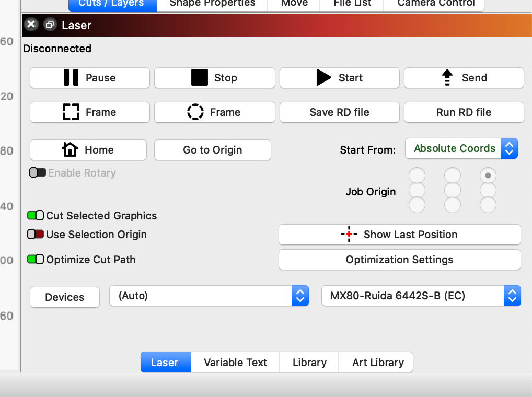The width and height of the screenshot is (532, 397).
Task: Open the Shape Properties tab
Action: 212,5
